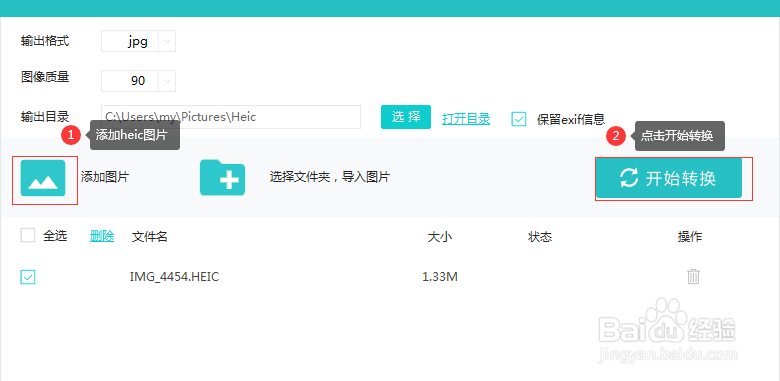Click the 大小 column header
Image resolution: width=780 pixels, height=381 pixels.
point(440,237)
